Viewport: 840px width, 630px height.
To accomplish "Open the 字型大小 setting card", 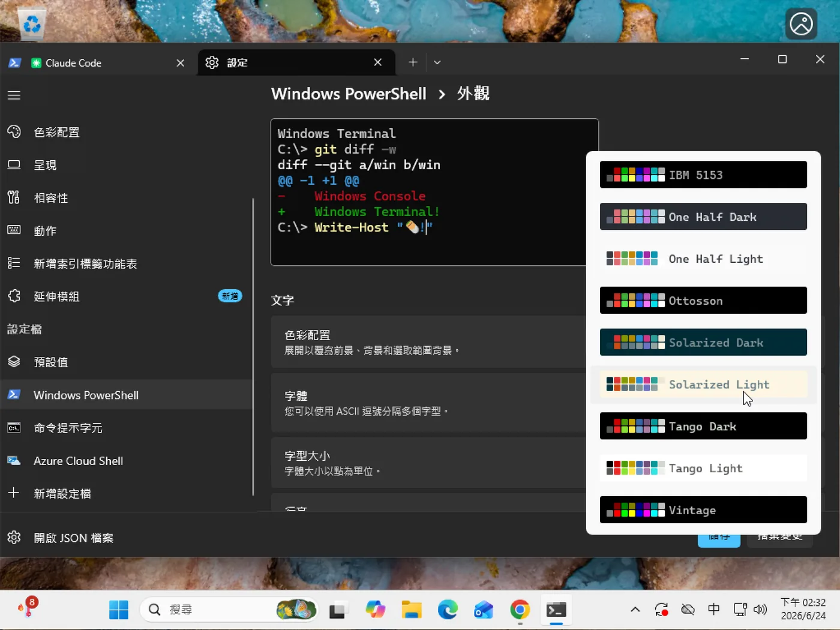I will pyautogui.click(x=428, y=463).
